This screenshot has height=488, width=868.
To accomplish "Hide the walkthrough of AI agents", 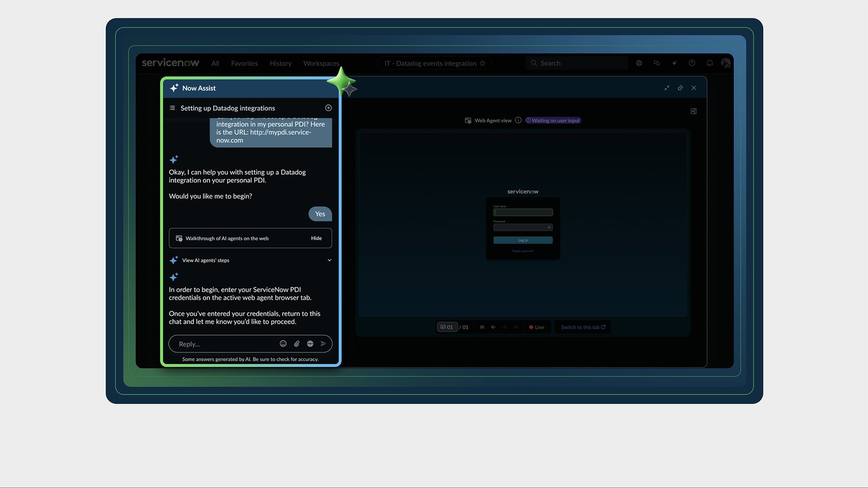I will (x=316, y=238).
